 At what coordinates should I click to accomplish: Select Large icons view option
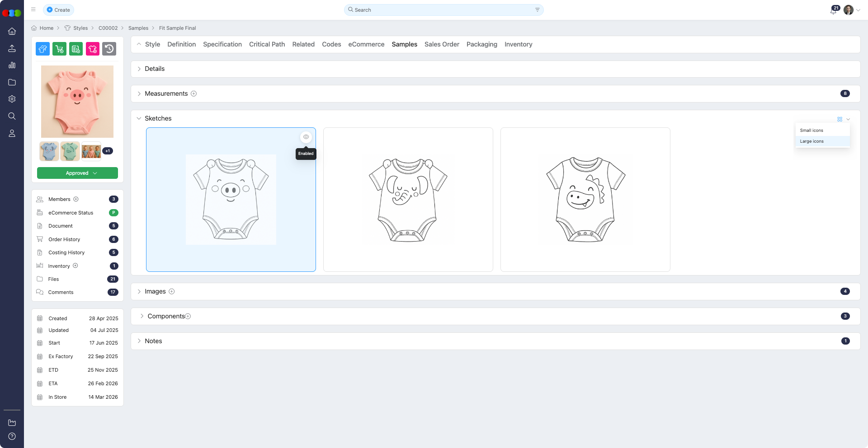tap(811, 141)
